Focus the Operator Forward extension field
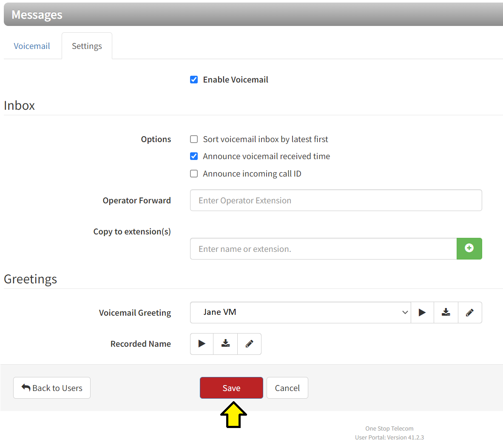 [x=336, y=200]
